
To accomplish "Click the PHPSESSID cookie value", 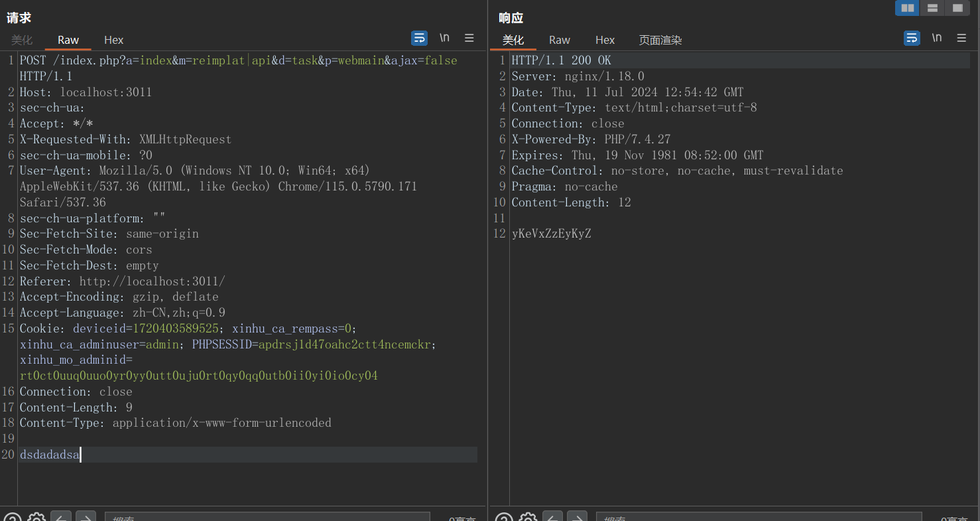I will point(345,344).
